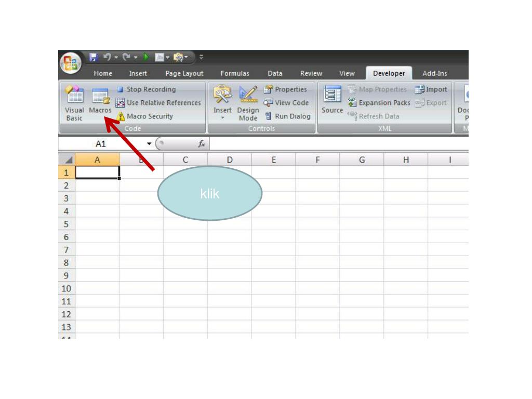Select column E header
This screenshot has height=399, width=532.
(273, 160)
